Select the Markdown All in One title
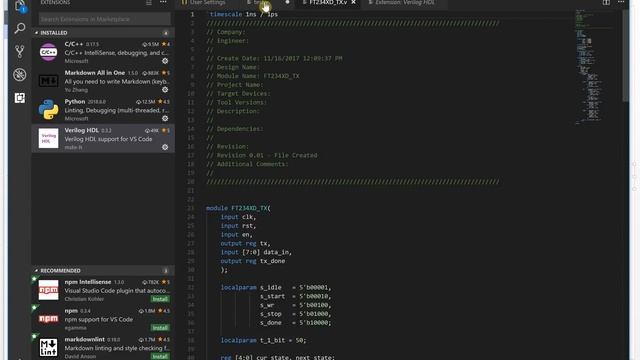 tap(95, 73)
